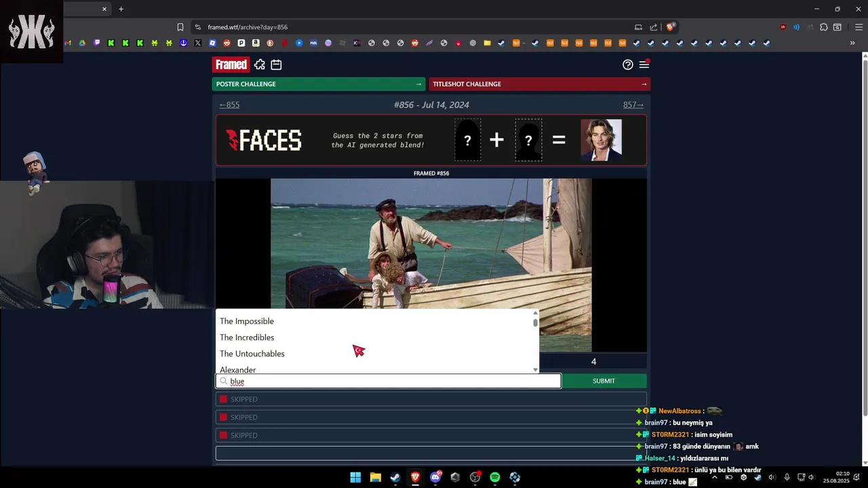Open a new browser tab

[121, 9]
